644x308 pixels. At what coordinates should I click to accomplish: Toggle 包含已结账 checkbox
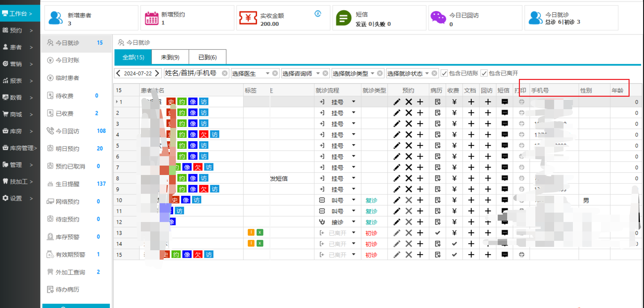pos(444,73)
